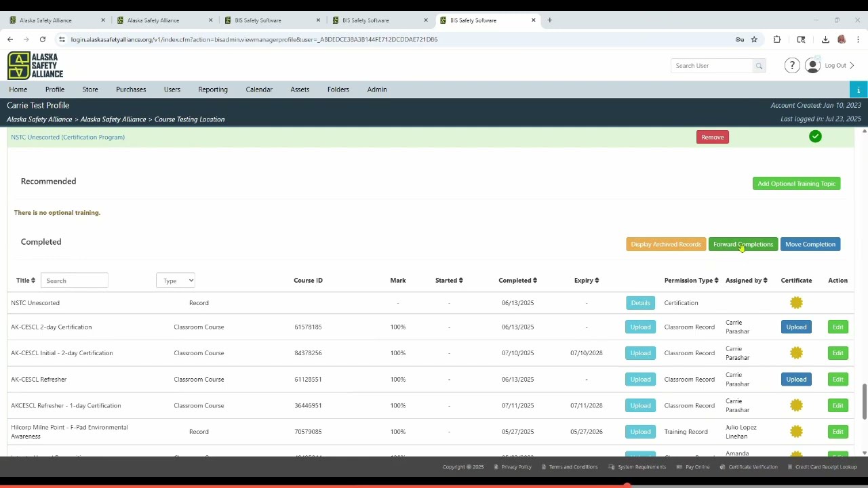Click the Alaska Safety Alliance logo
This screenshot has height=488, width=868.
coord(35,66)
